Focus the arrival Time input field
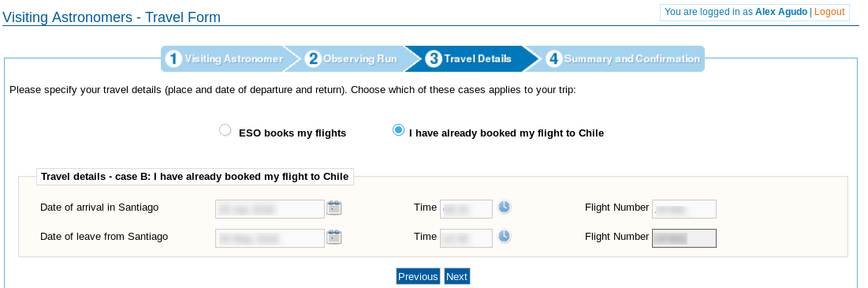The image size is (868, 288). pyautogui.click(x=466, y=209)
